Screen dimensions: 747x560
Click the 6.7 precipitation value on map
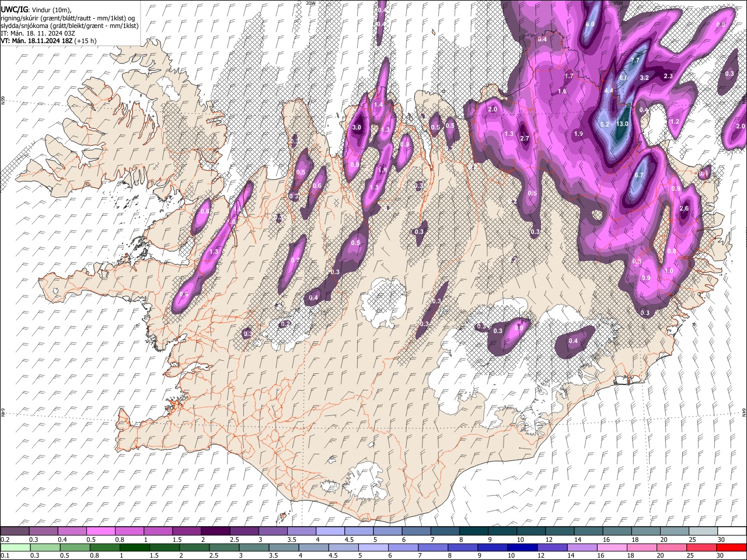[x=638, y=175]
